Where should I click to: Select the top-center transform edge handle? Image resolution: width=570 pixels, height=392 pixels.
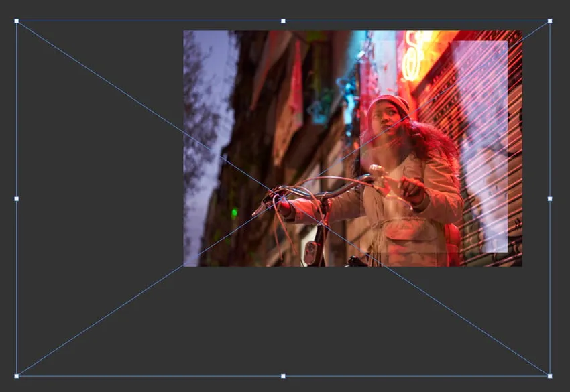point(283,21)
